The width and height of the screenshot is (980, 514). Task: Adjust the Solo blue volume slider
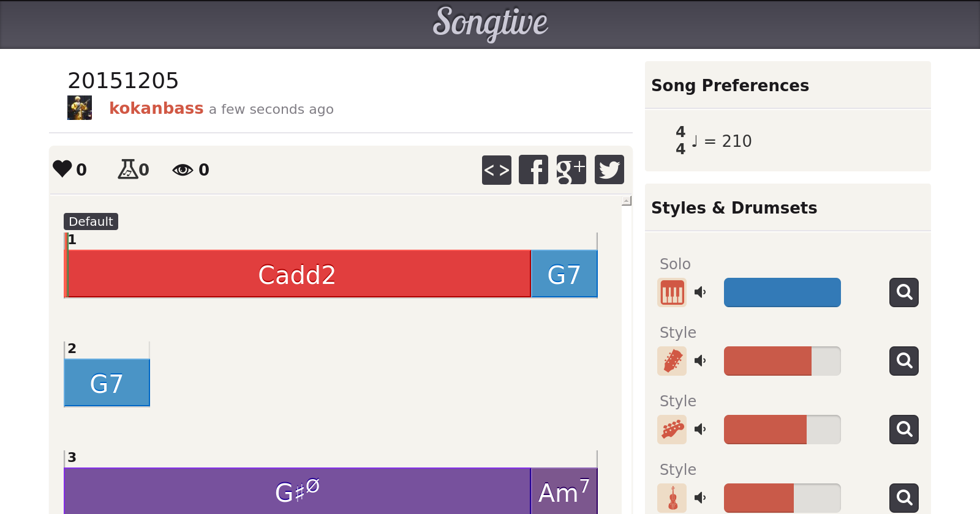tap(782, 292)
